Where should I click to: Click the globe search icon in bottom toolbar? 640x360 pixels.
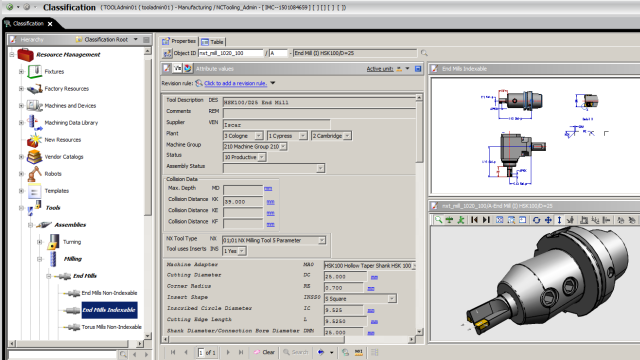click(345, 352)
